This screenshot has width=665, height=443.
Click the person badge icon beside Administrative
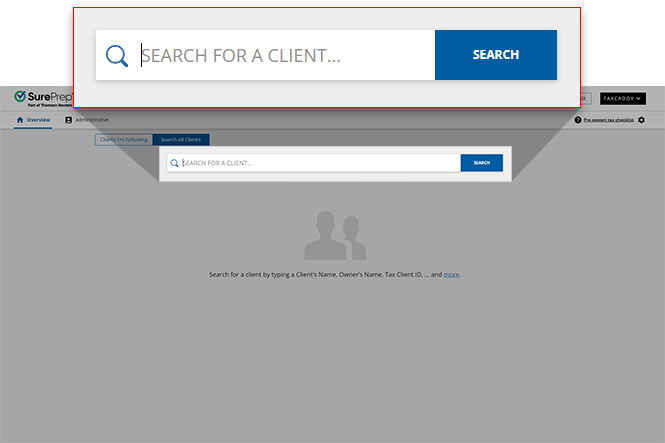68,120
